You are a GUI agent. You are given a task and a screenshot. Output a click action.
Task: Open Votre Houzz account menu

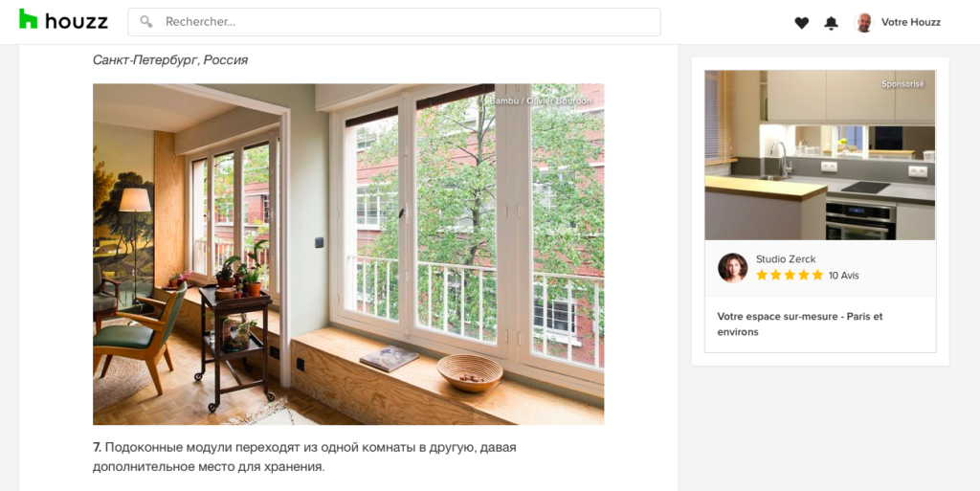(x=911, y=22)
